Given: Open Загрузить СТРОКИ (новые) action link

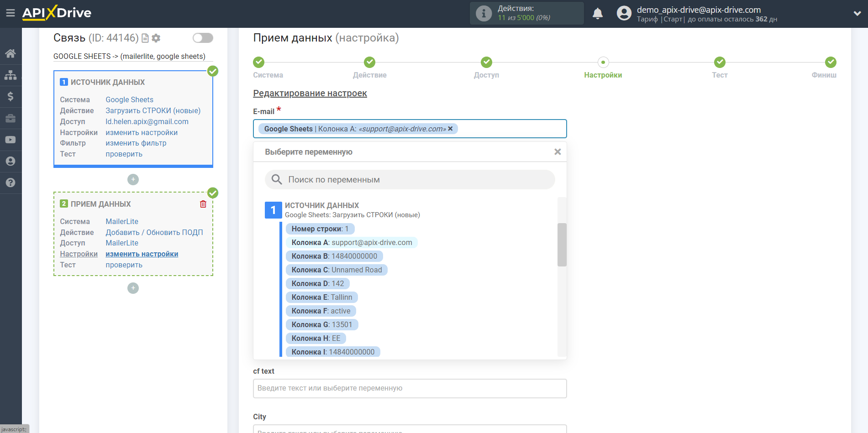Looking at the screenshot, I should pos(153,111).
